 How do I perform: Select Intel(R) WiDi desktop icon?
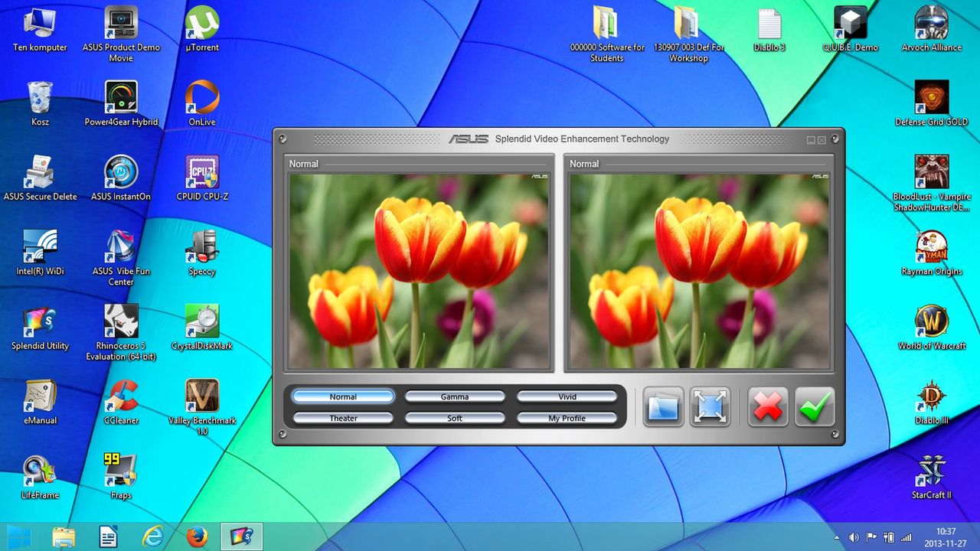40,253
